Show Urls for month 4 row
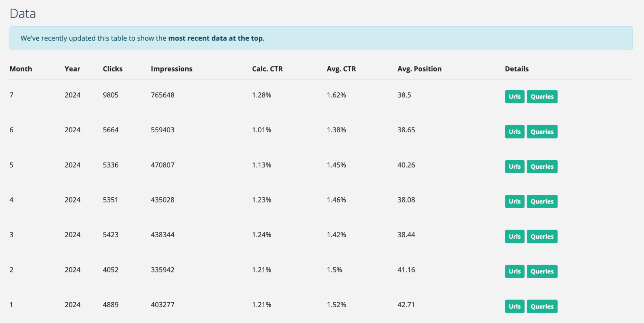 click(x=514, y=202)
